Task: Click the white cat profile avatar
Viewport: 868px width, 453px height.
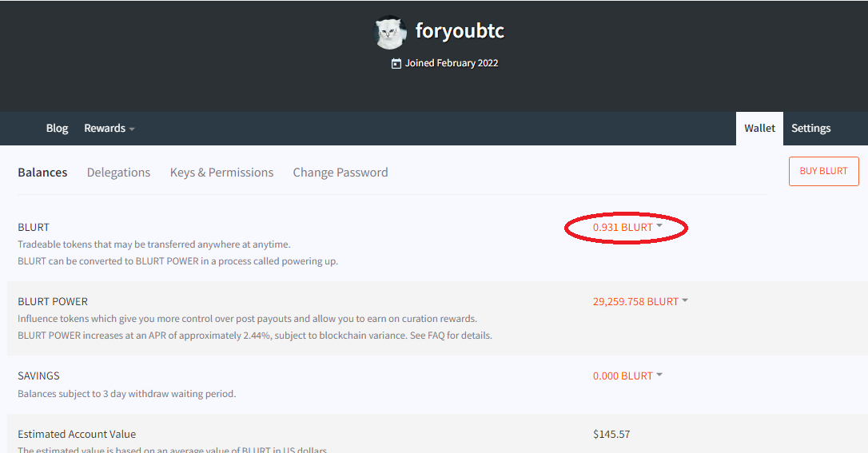Action: click(x=390, y=32)
